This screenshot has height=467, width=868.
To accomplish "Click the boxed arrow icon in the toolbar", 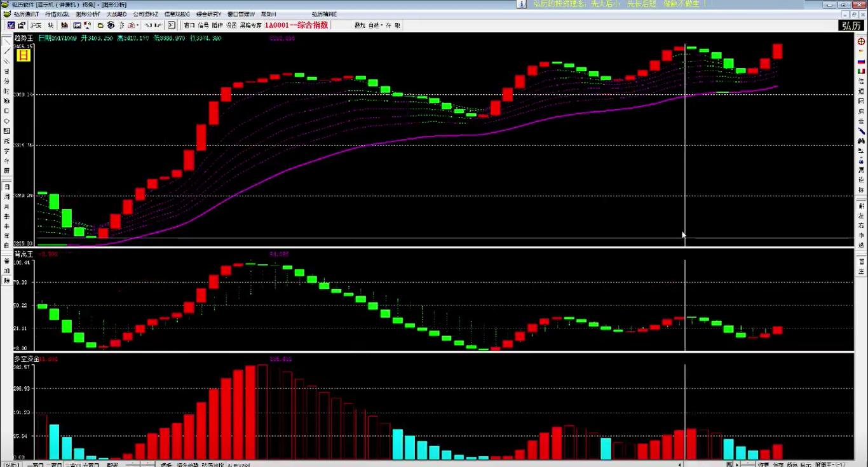I will 172,25.
